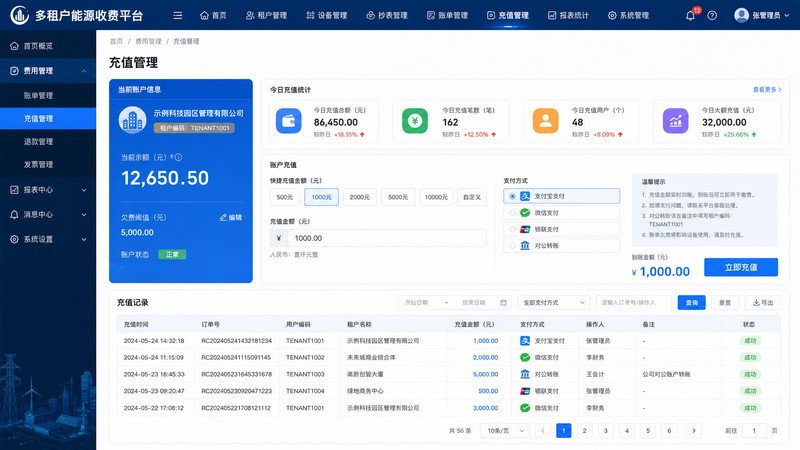Click the 首页概览 home icon in sidebar
Image resolution: width=800 pixels, height=450 pixels.
coord(14,45)
